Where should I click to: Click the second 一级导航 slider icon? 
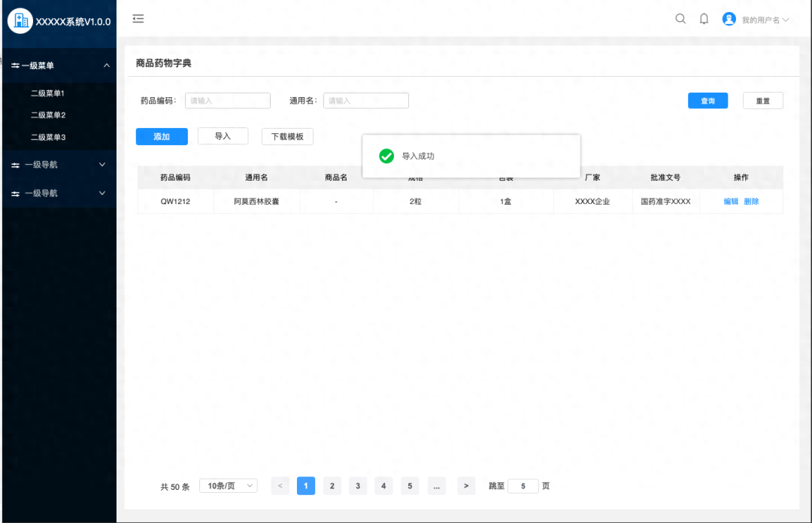coord(16,193)
